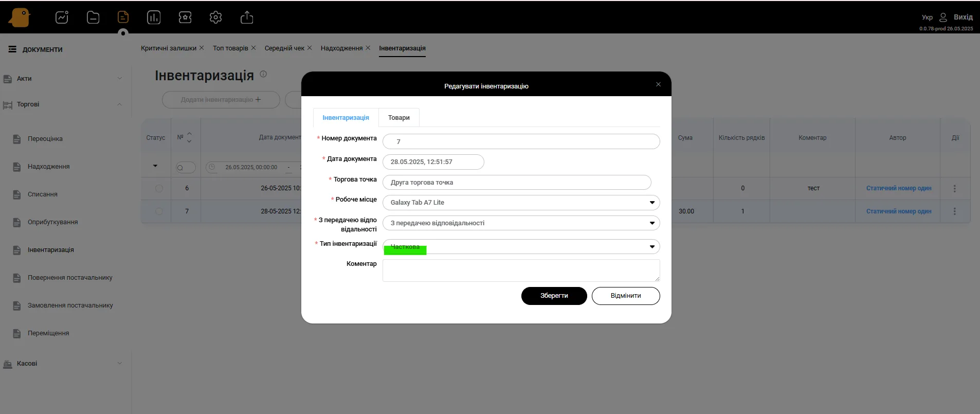Click the settings gear icon
Screen dimensions: 980x414
215,17
